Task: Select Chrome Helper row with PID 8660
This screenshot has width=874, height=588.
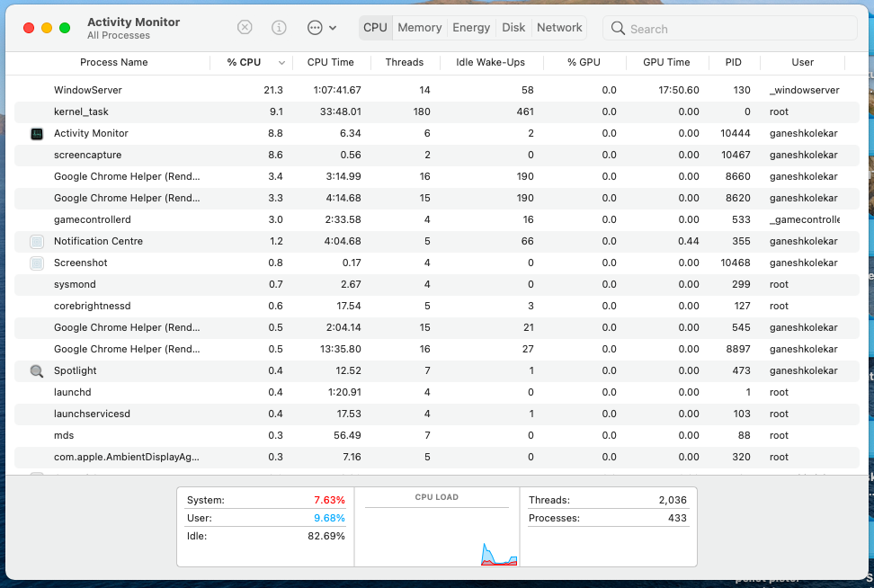Action: [436, 177]
